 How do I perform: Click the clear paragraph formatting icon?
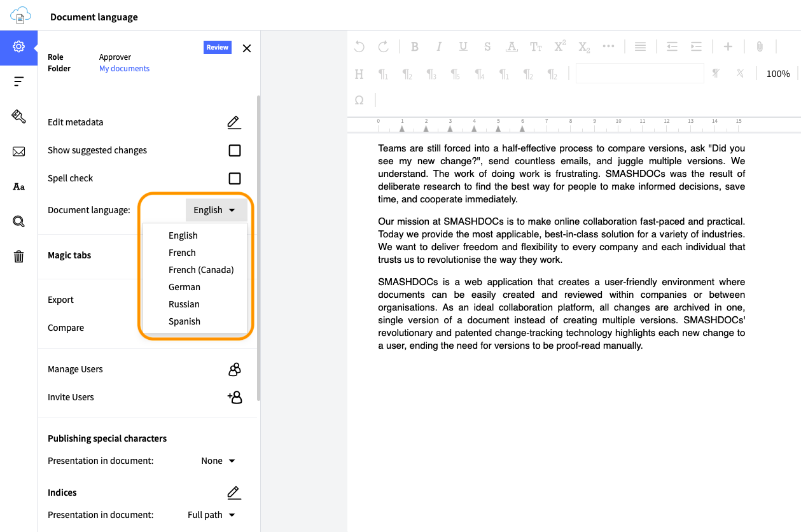(x=716, y=74)
